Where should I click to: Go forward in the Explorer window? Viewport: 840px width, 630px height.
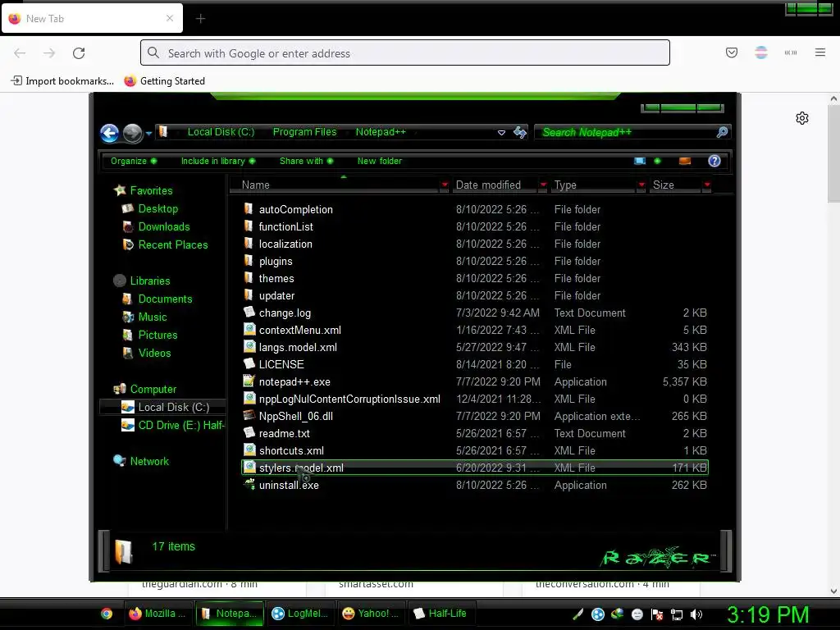click(132, 133)
